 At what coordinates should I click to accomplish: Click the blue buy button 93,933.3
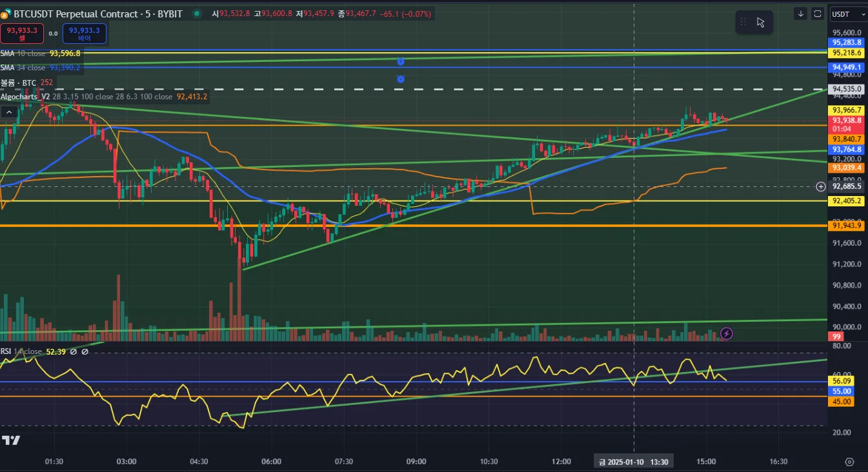pos(85,34)
